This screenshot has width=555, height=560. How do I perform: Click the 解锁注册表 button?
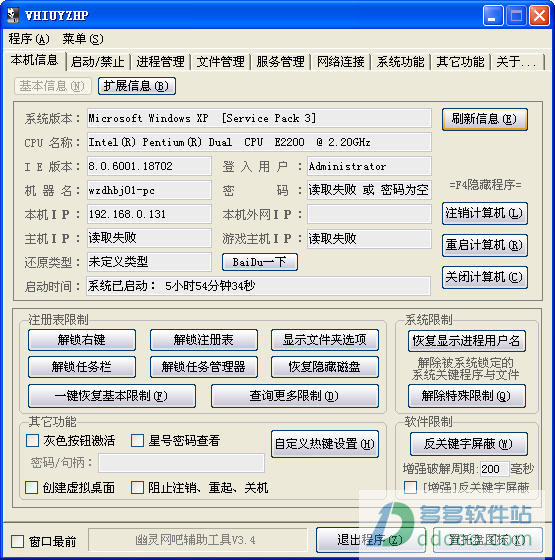coord(204,340)
